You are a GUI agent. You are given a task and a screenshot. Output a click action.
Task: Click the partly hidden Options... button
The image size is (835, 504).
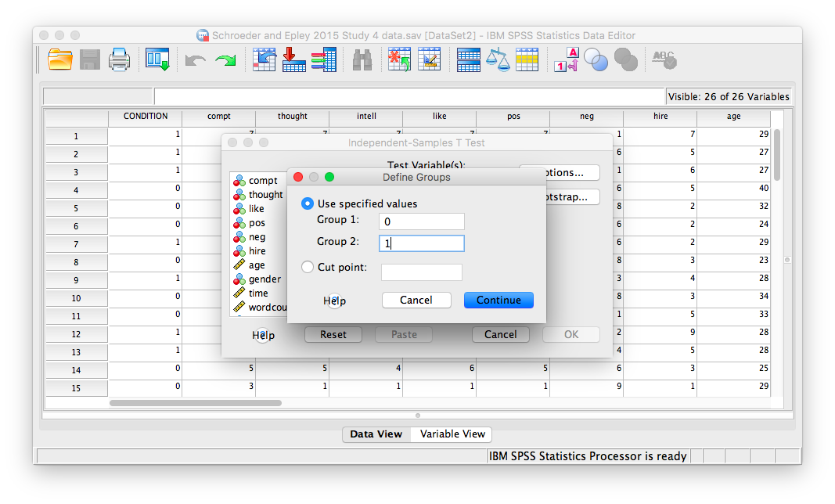(573, 173)
